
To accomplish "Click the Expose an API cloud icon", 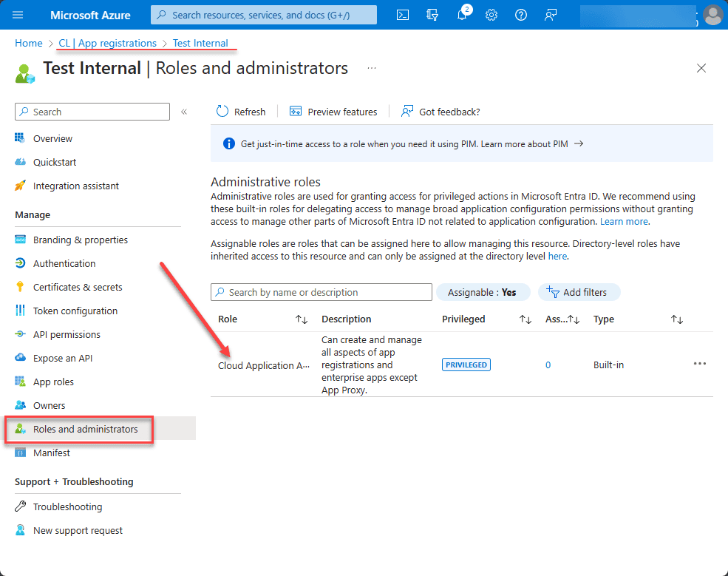I will (20, 358).
